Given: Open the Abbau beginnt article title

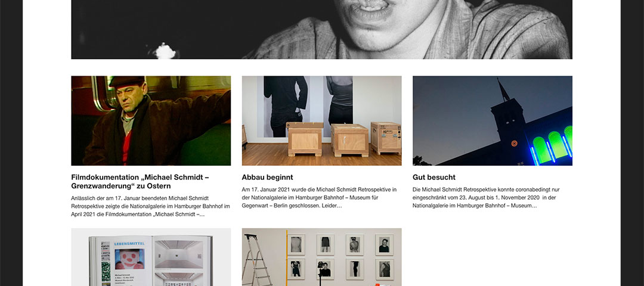Looking at the screenshot, I should (x=267, y=178).
